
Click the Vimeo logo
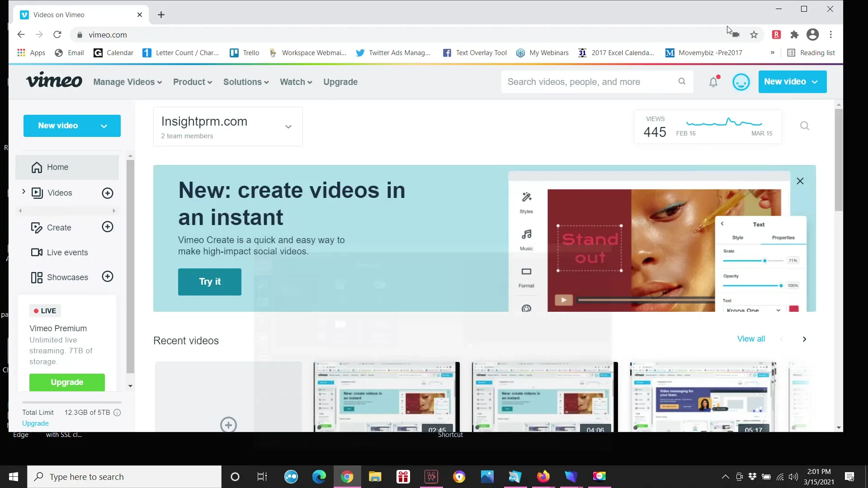coord(54,80)
